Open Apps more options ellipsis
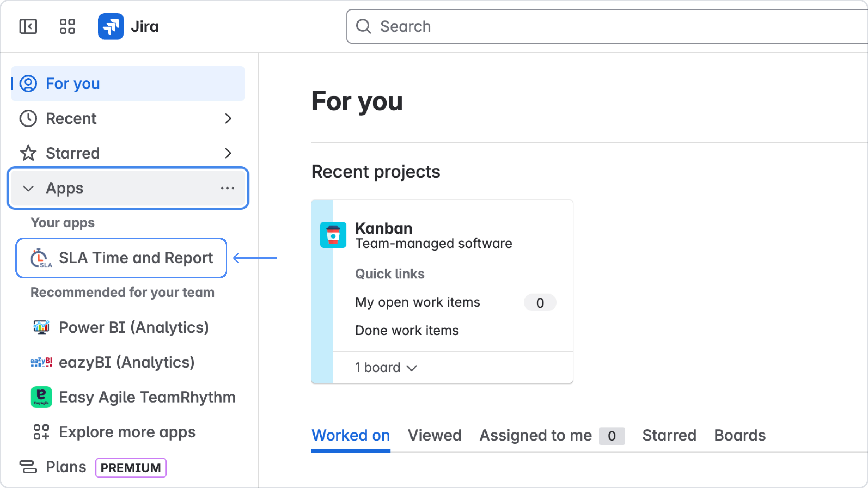 point(227,188)
